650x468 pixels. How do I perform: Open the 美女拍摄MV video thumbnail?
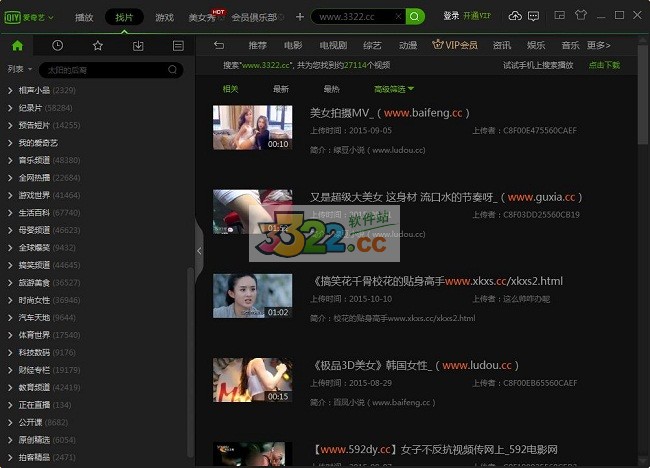[252, 128]
